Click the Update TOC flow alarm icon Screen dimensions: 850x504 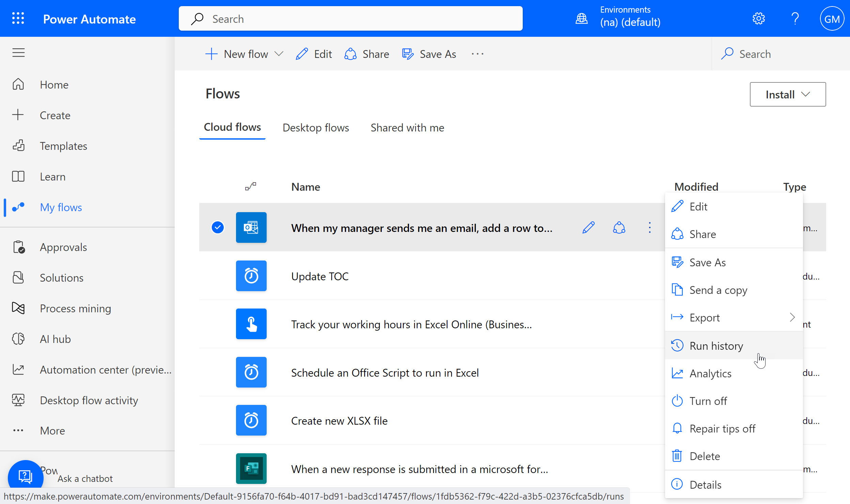pos(251,276)
